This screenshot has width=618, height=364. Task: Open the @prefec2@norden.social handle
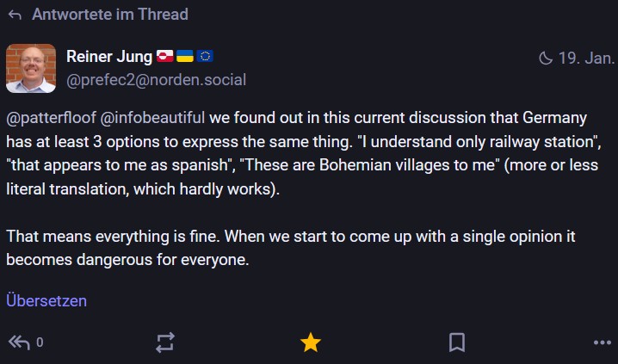pyautogui.click(x=156, y=80)
